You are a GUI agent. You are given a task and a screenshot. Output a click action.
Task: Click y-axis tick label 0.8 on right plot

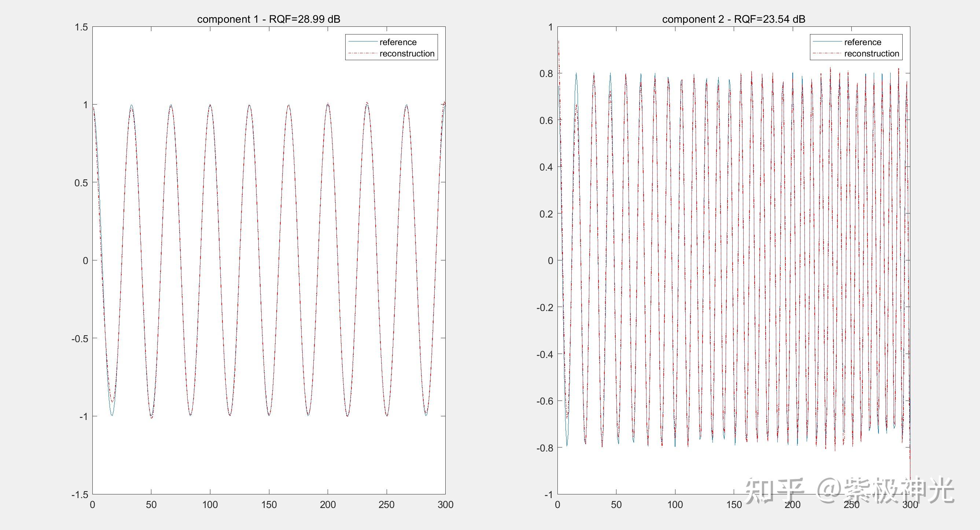[x=546, y=73]
